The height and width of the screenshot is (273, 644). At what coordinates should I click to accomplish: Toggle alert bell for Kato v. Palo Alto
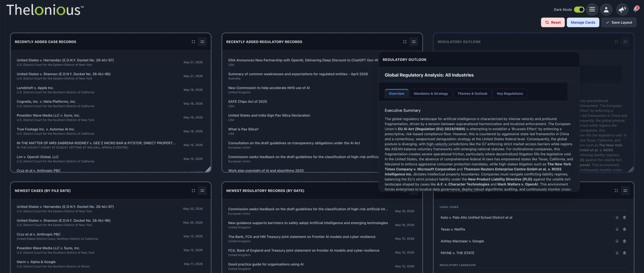click(617, 217)
